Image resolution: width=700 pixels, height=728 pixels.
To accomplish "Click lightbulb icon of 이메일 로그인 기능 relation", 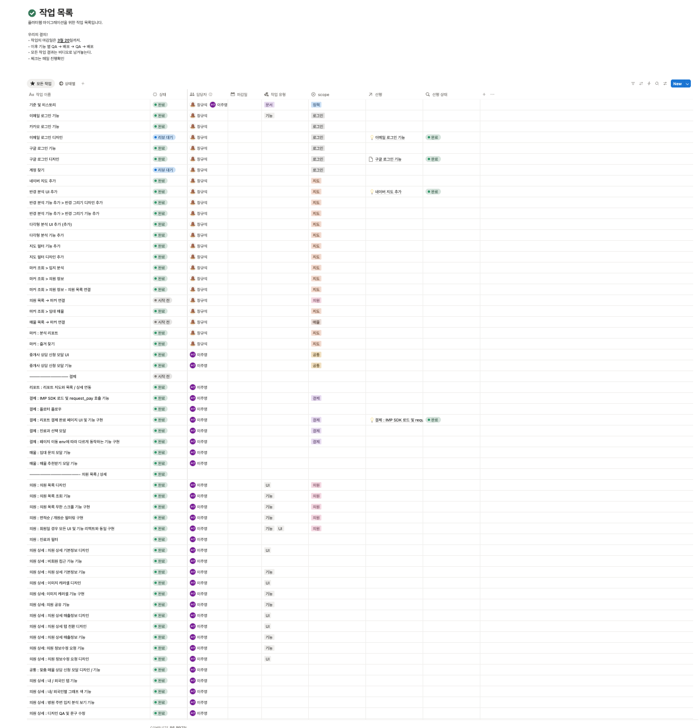I will 372,137.
